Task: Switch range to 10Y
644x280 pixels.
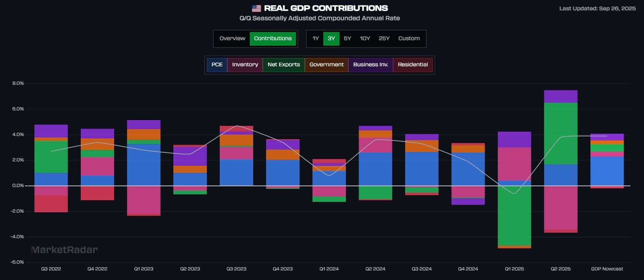Action: click(365, 39)
